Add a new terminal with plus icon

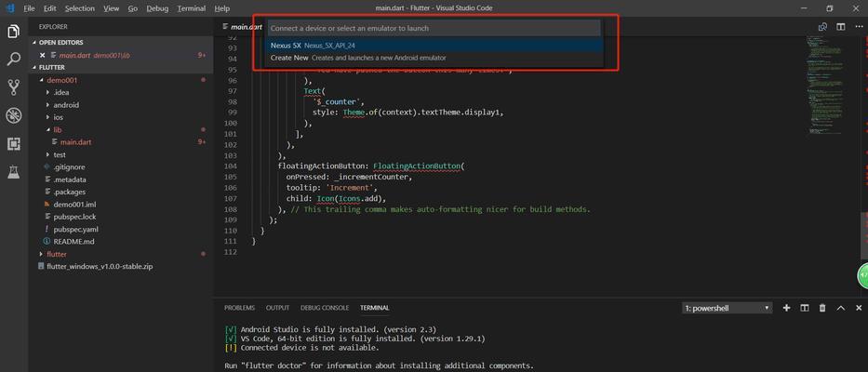(x=787, y=308)
